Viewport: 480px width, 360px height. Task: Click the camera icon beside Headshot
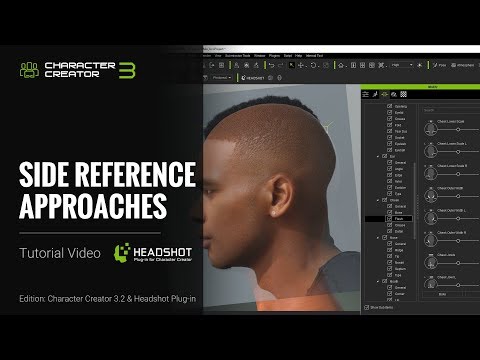[271, 78]
